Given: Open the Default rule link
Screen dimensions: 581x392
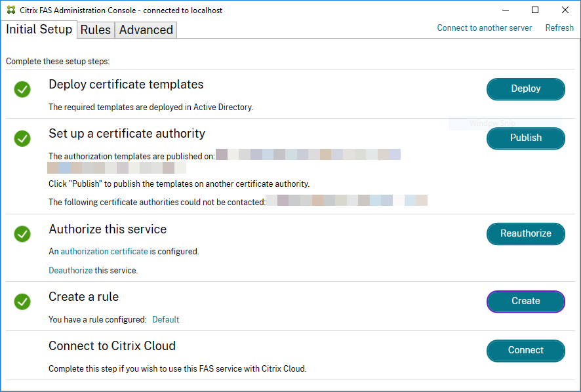Looking at the screenshot, I should [166, 319].
